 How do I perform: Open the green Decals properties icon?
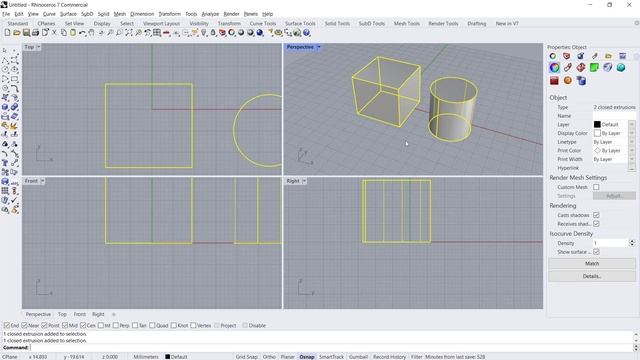click(x=594, y=68)
